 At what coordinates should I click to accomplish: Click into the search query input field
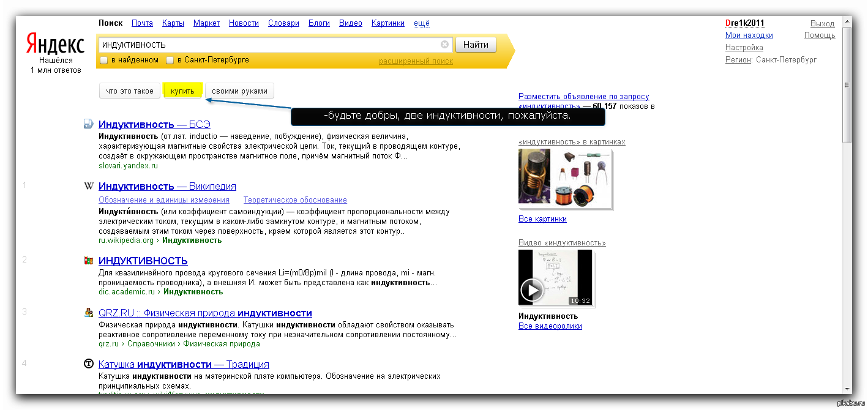click(x=269, y=45)
